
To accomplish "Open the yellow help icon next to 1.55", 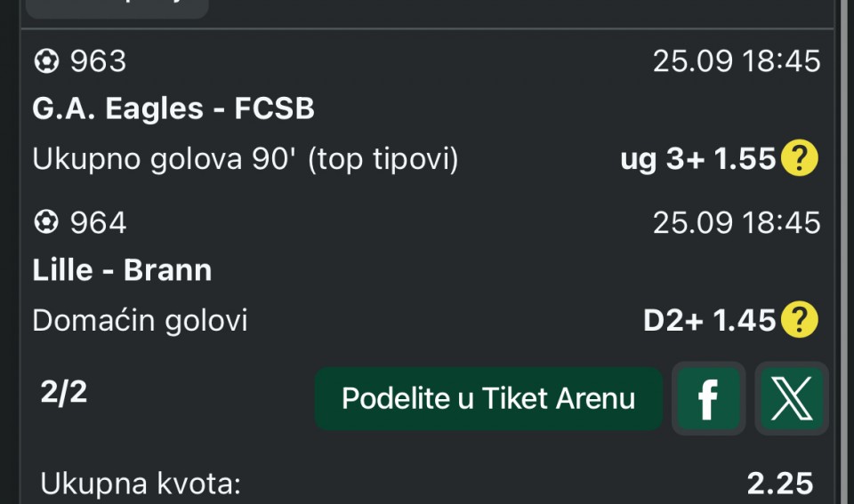I will (799, 158).
